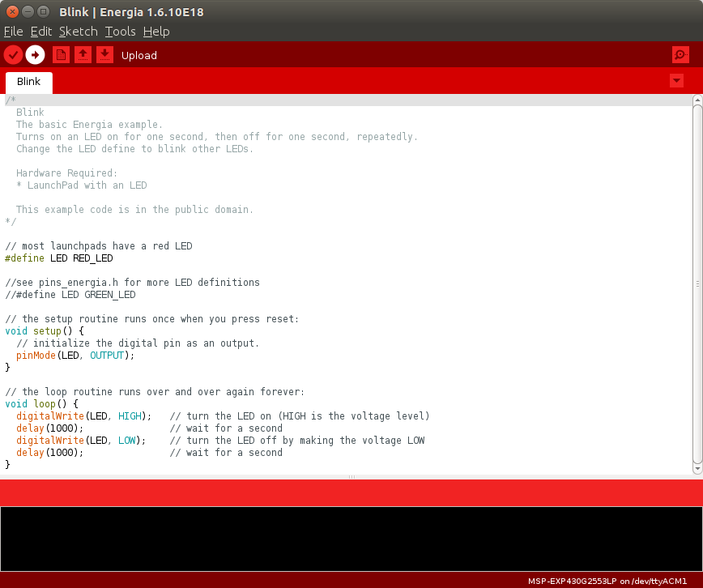Viewport: 703px width, 588px height.
Task: Click the Verify checkmark icon
Action: point(13,55)
